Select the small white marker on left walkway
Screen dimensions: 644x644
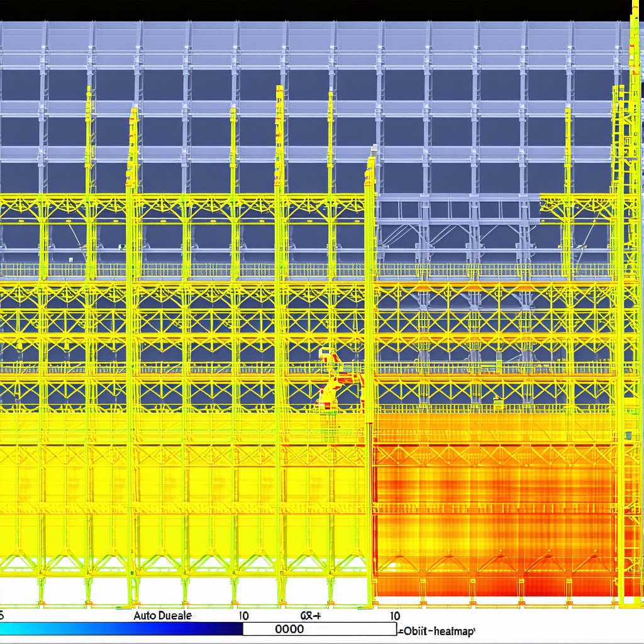click(70, 260)
